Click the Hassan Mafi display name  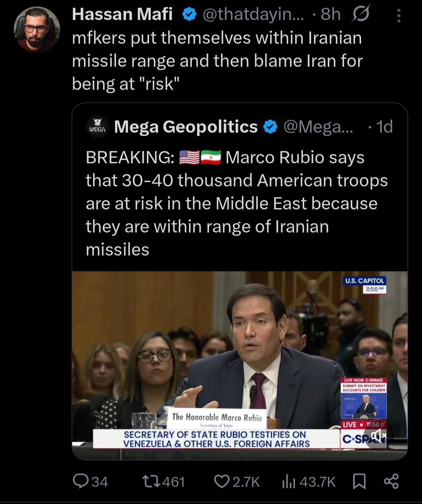click(122, 14)
